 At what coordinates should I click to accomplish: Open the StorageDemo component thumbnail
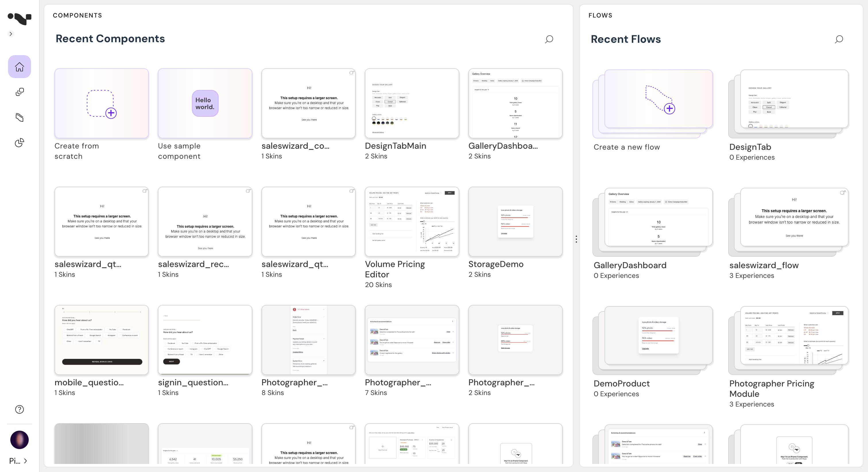[515, 222]
